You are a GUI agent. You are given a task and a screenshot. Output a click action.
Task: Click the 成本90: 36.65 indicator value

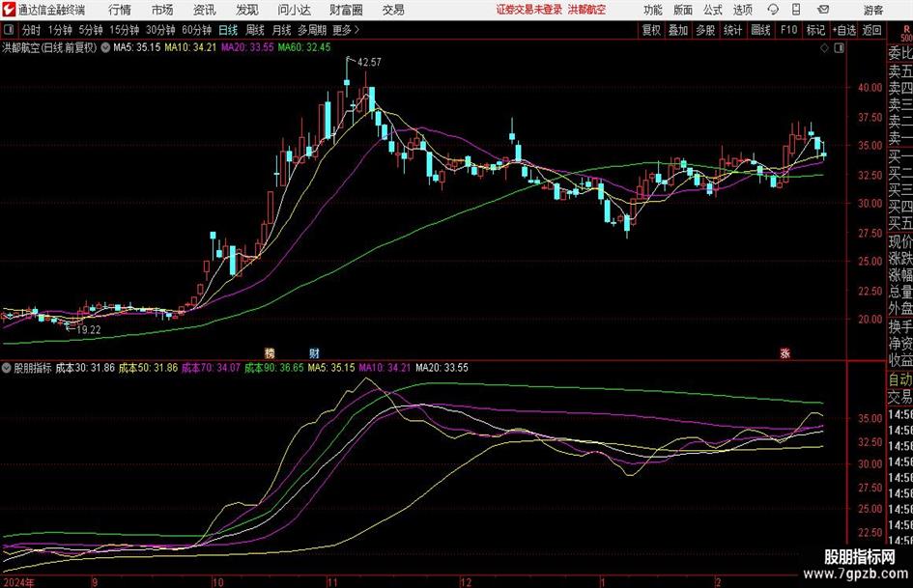click(273, 368)
